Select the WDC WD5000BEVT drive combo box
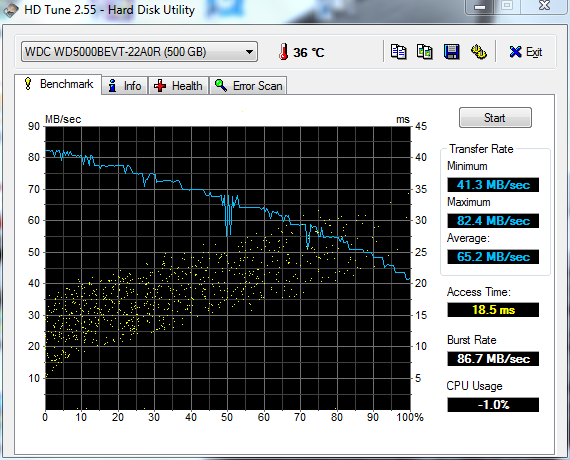This screenshot has height=460, width=570. 139,52
